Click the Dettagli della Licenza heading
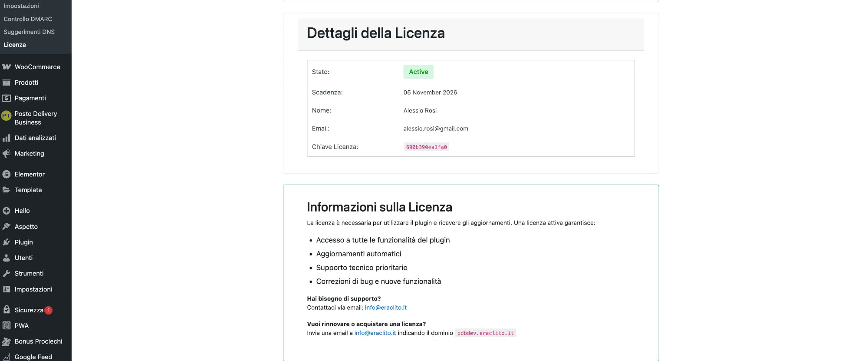 [x=376, y=33]
